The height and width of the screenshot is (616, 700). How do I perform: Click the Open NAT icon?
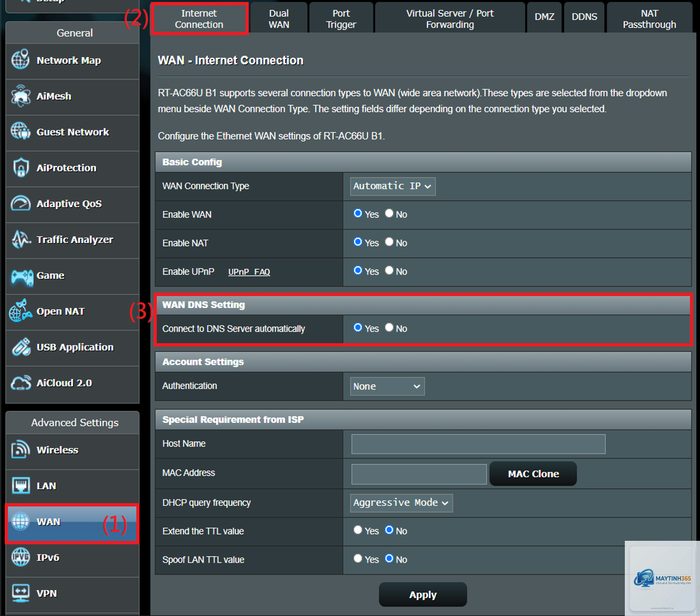[20, 311]
